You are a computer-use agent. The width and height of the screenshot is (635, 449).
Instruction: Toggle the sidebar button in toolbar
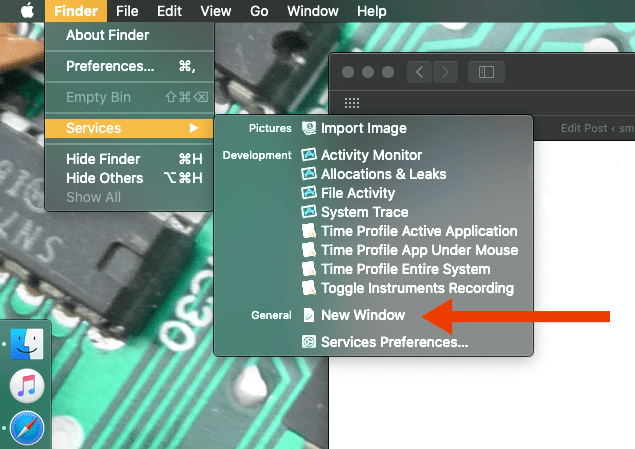486,72
